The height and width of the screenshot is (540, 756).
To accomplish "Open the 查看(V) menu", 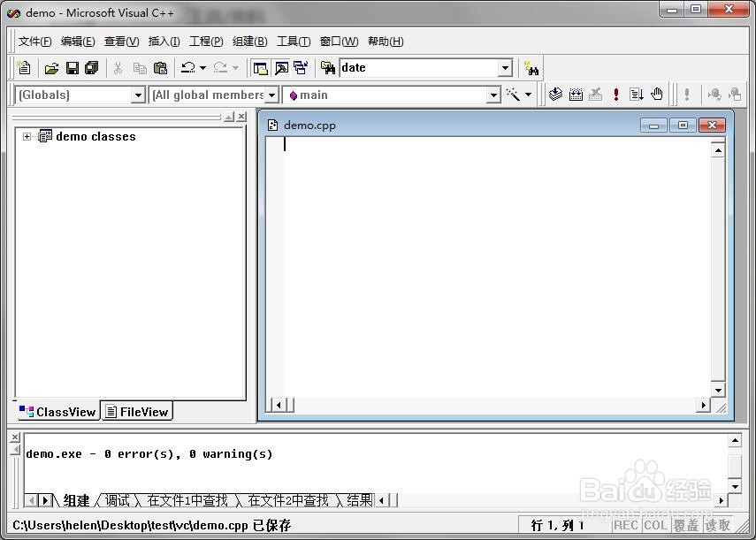I will point(121,42).
